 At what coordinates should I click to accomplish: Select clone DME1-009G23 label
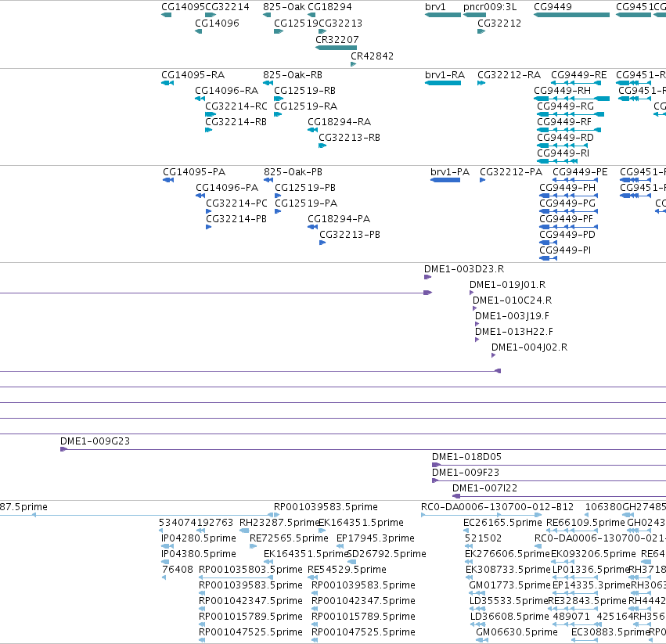(x=95, y=441)
